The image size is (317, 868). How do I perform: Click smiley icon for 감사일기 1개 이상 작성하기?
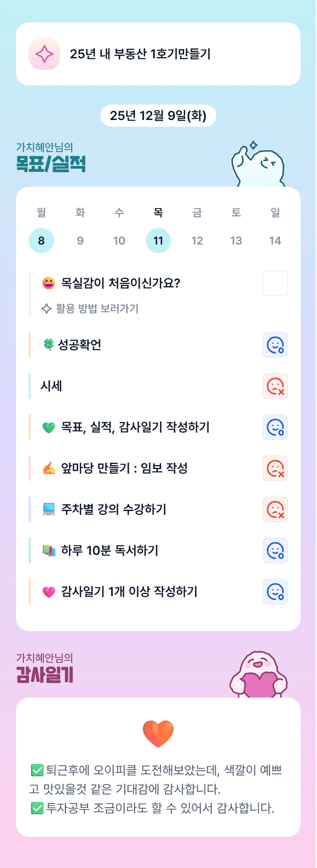275,592
